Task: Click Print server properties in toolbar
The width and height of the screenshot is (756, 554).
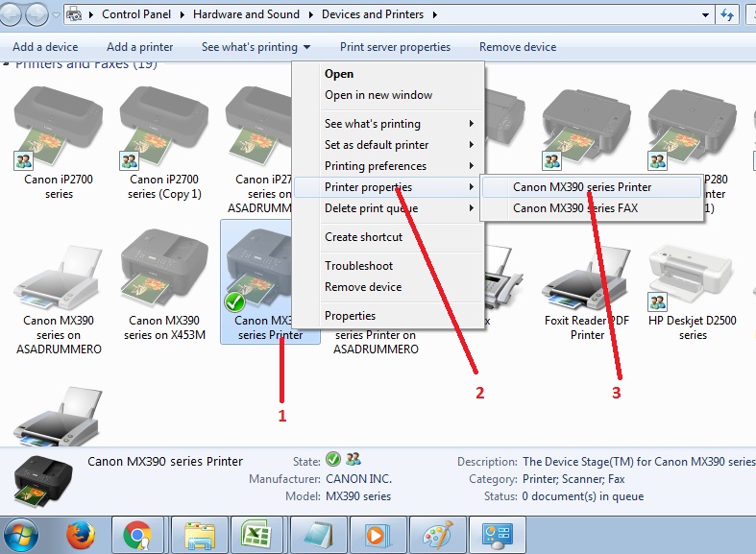Action: pos(396,47)
